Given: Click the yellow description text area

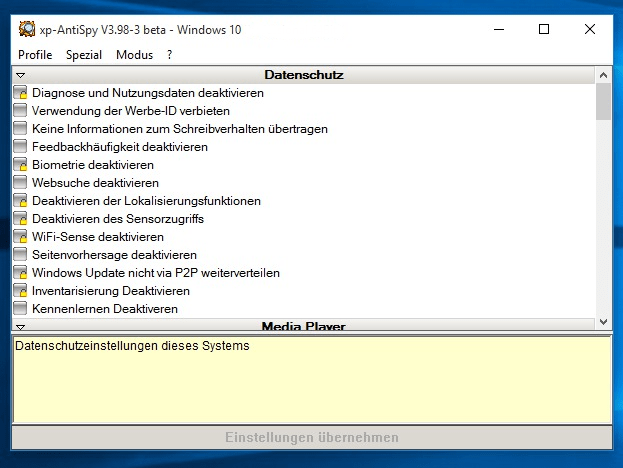Looking at the screenshot, I should pyautogui.click(x=312, y=379).
